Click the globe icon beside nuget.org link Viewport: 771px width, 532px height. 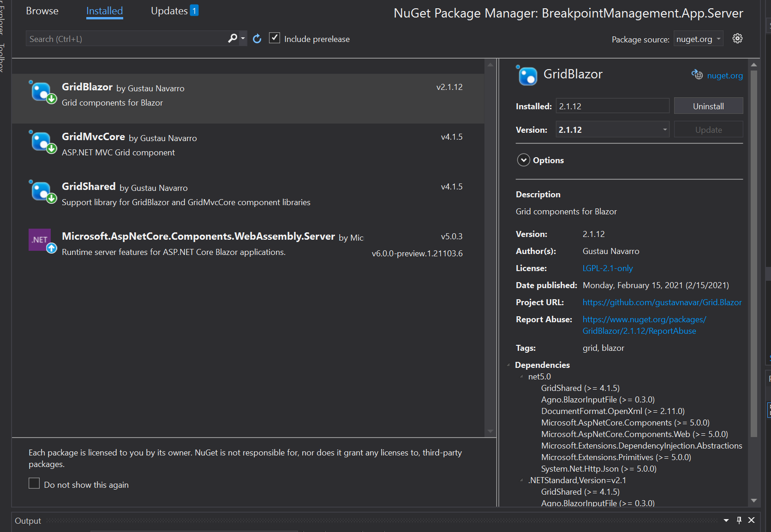[x=697, y=75]
